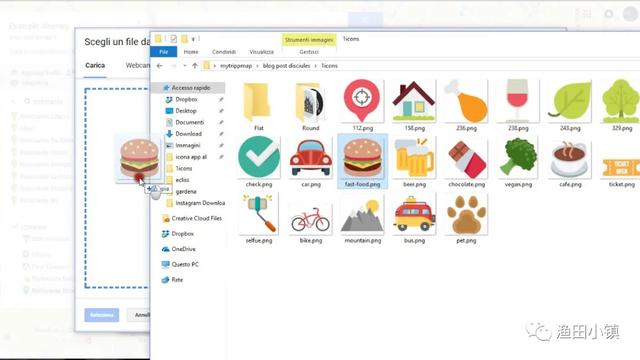Click the Explorer back arrow

click(160, 66)
